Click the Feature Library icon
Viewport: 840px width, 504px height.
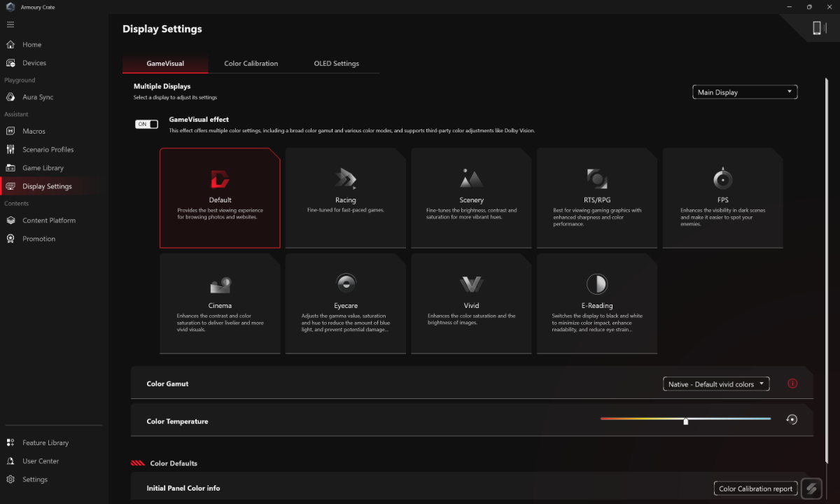point(10,443)
